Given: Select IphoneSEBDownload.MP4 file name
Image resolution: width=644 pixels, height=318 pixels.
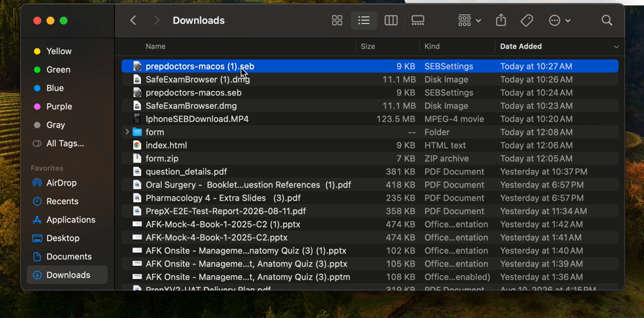Looking at the screenshot, I should click(197, 119).
